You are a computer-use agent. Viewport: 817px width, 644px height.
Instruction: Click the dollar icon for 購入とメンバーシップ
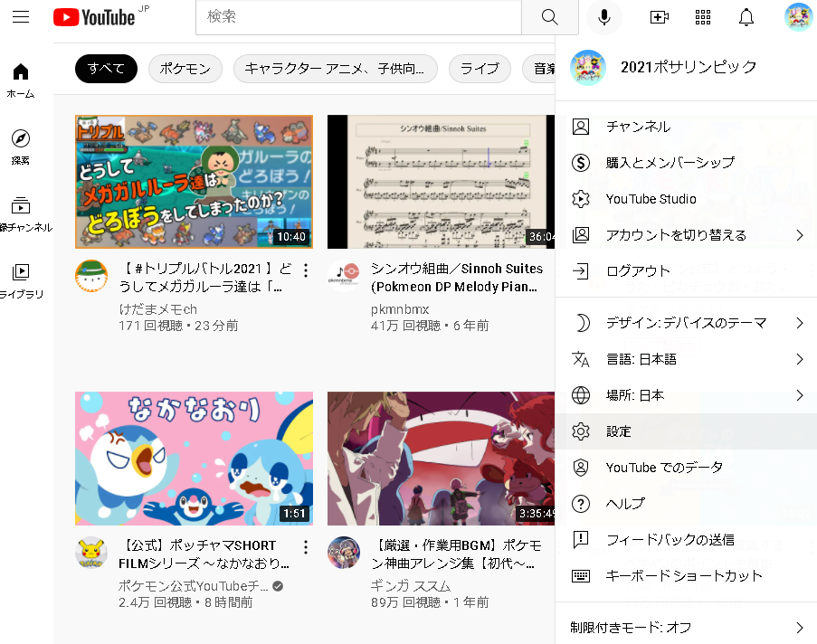(581, 163)
